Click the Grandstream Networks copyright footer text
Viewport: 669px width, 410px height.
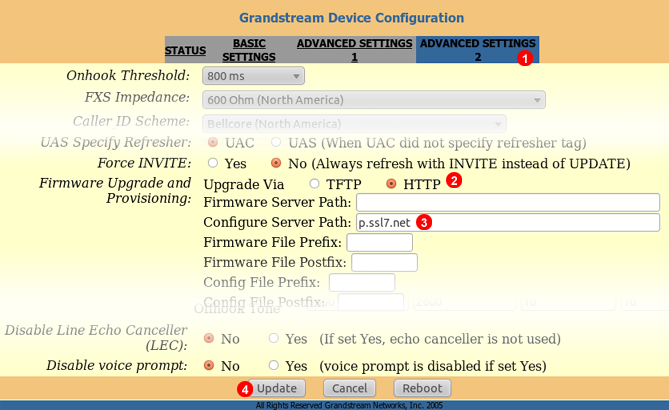click(x=349, y=405)
